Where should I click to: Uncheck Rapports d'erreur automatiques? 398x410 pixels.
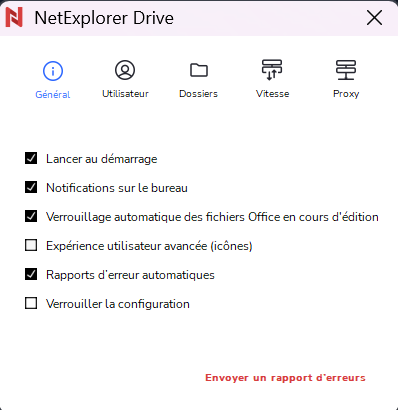31,274
